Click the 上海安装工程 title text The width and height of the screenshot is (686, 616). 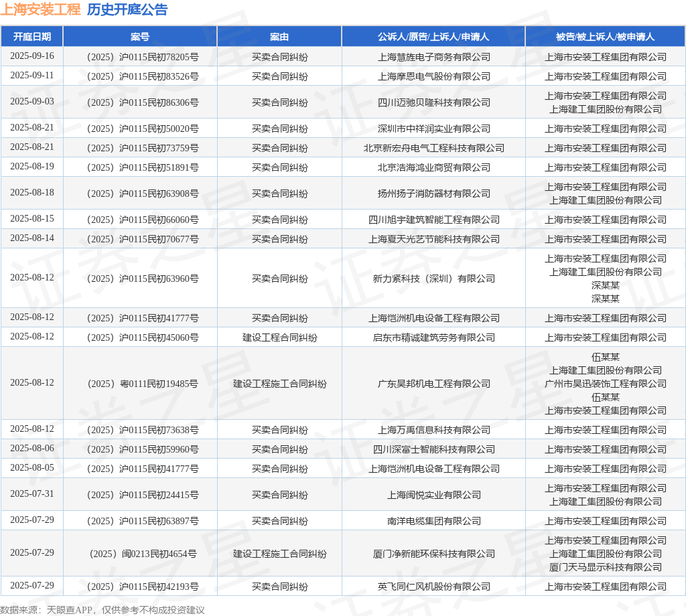click(x=40, y=9)
